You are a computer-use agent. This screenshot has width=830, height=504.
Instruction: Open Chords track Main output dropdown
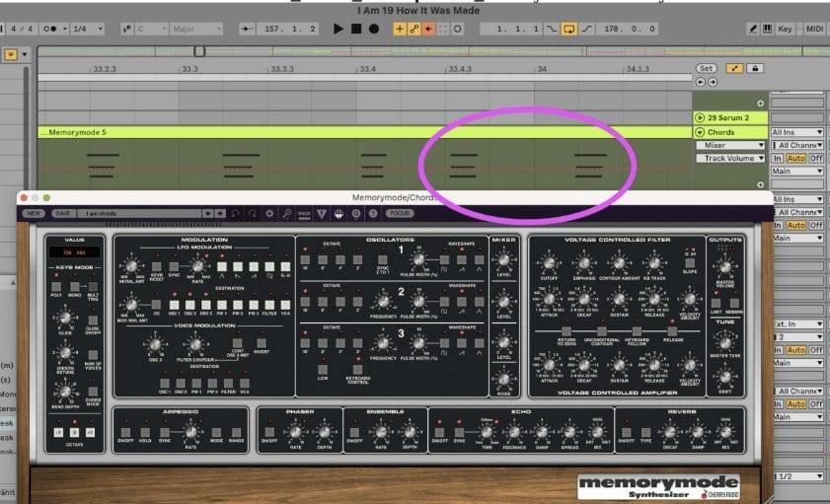797,172
